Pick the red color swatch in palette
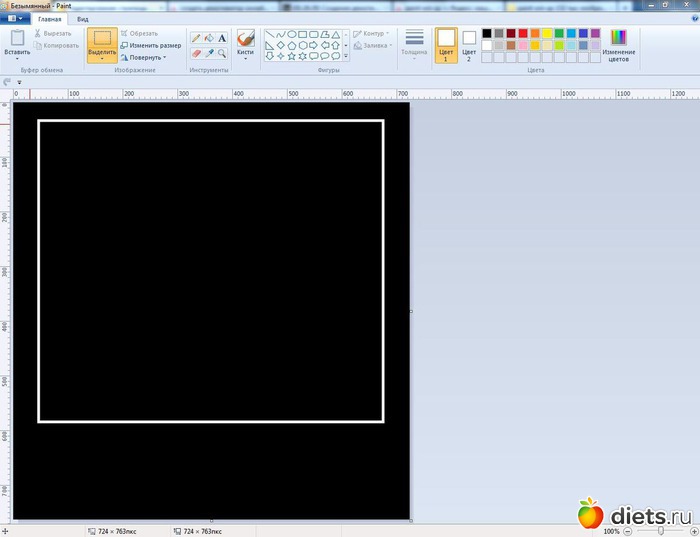The height and width of the screenshot is (537, 700). click(x=523, y=33)
